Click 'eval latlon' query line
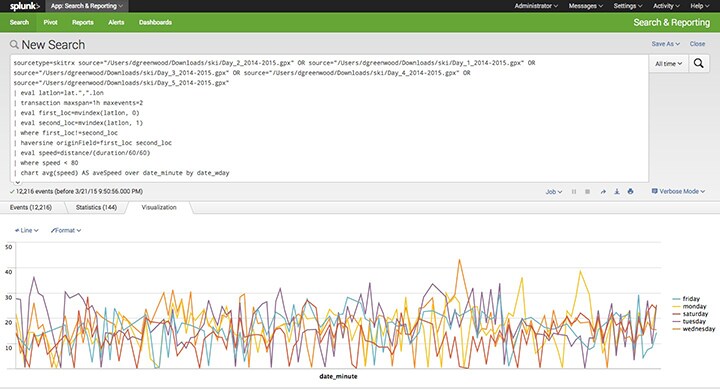 (58, 93)
